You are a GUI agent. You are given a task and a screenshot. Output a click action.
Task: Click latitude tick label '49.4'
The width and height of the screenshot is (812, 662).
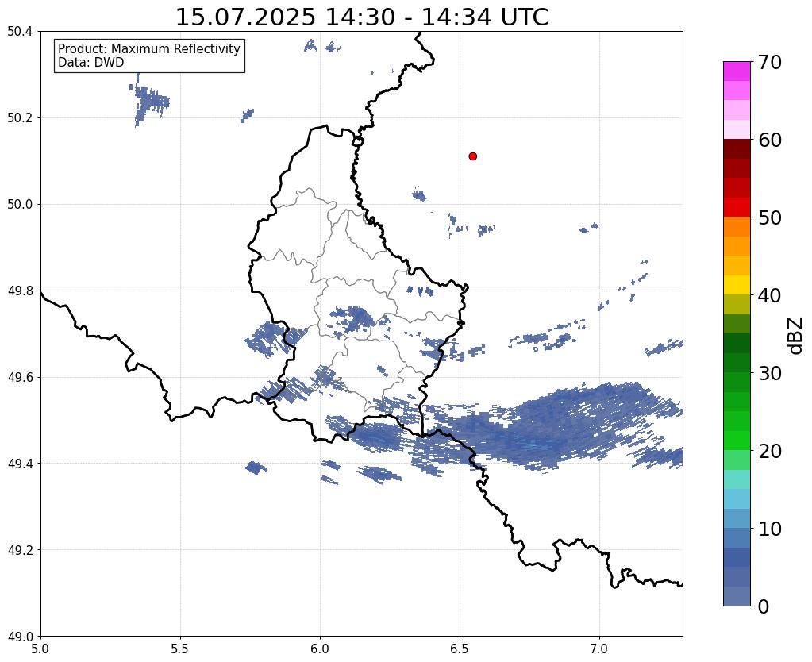(x=20, y=464)
